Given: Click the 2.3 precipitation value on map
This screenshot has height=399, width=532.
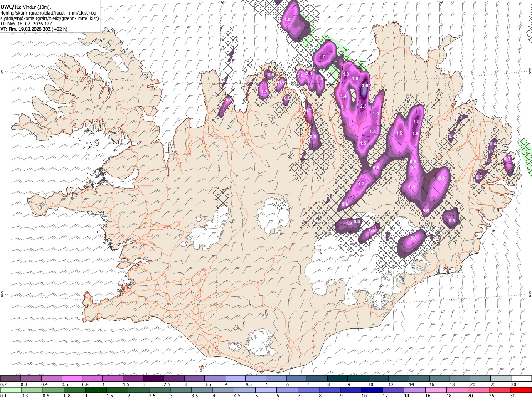Looking at the screenshot, I should click(363, 106).
